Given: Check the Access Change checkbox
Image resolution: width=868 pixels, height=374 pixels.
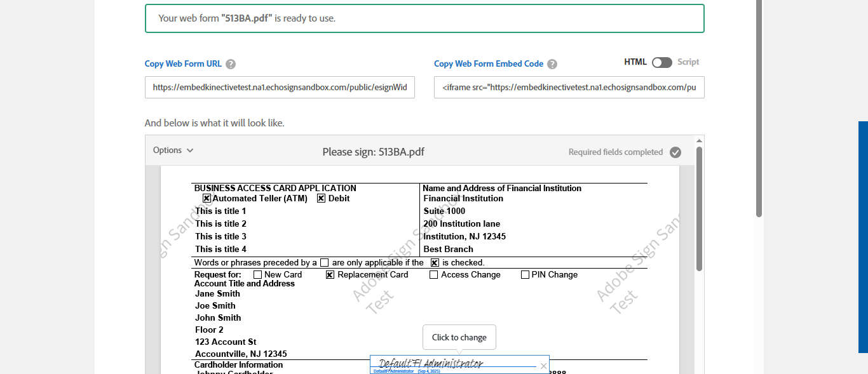Looking at the screenshot, I should coord(433,275).
